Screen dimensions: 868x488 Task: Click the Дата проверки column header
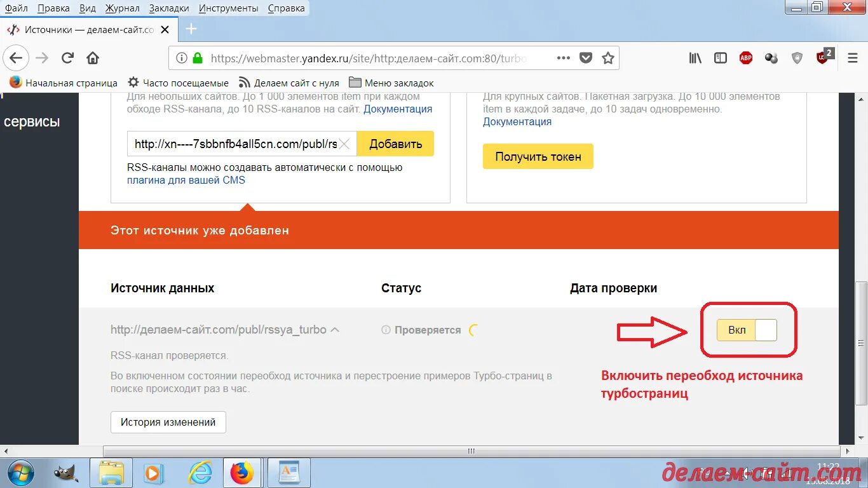(x=613, y=288)
